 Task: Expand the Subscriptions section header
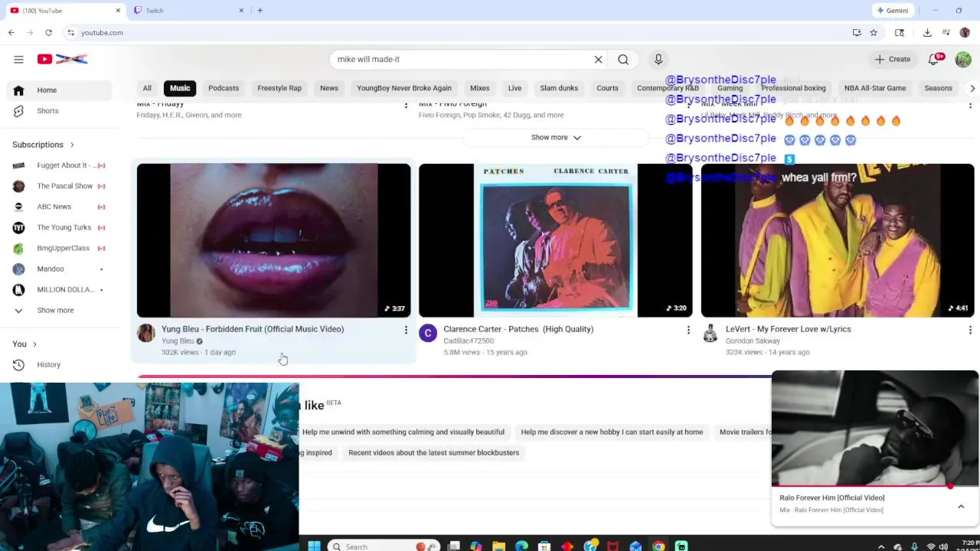[x=43, y=145]
